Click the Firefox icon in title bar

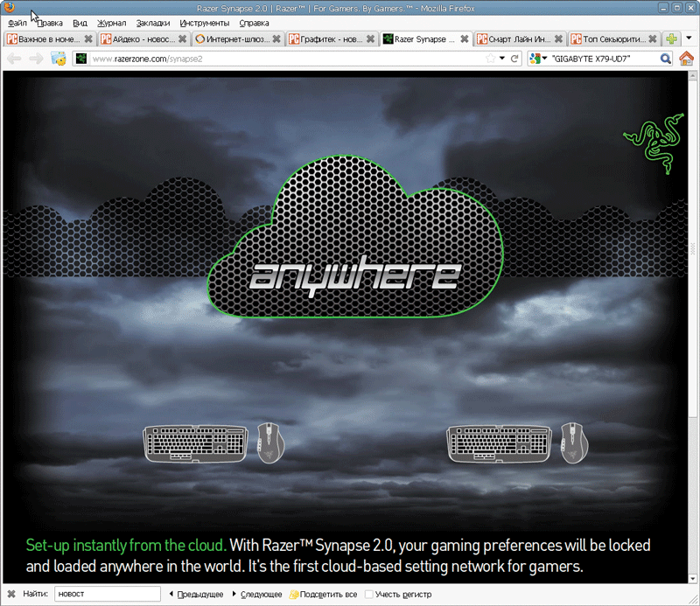click(10, 8)
